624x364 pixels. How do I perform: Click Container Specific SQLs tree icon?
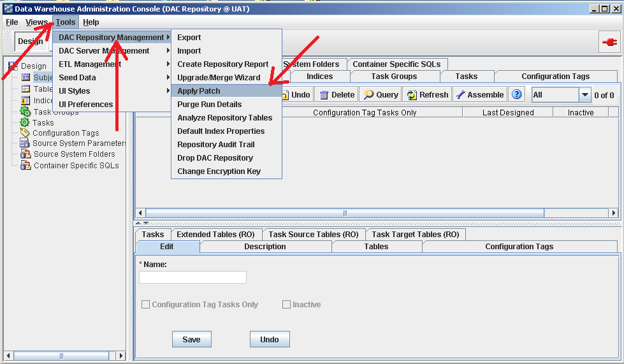point(25,165)
